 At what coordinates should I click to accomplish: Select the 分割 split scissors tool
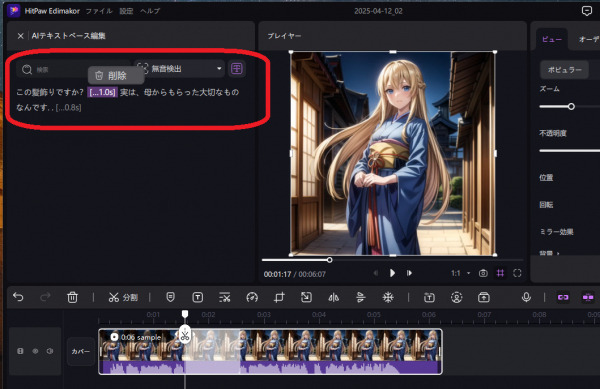pyautogui.click(x=123, y=297)
